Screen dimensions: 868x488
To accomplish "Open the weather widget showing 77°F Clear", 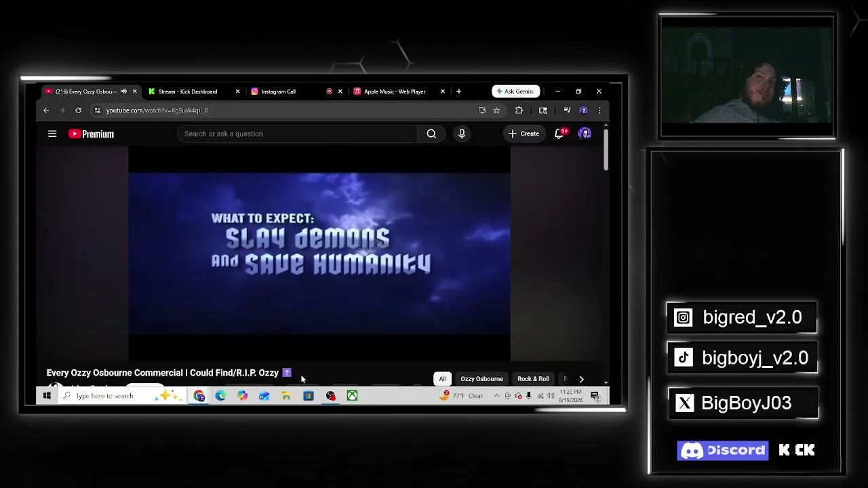I will (x=461, y=396).
